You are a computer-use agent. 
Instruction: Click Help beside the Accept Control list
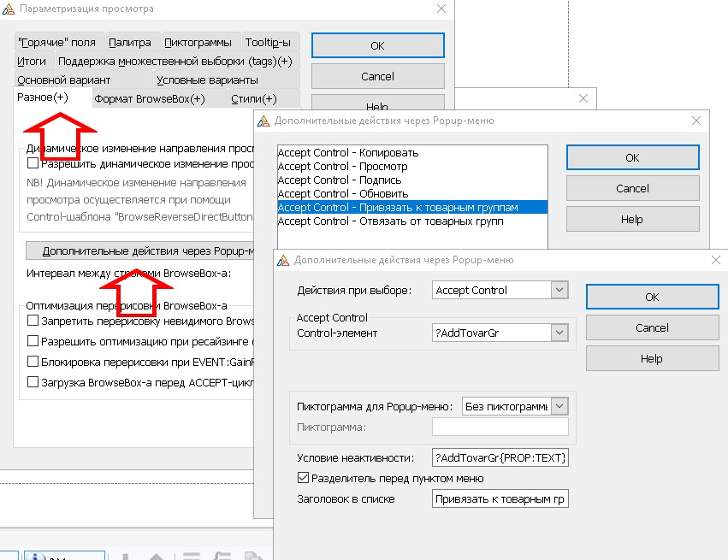pos(632,220)
